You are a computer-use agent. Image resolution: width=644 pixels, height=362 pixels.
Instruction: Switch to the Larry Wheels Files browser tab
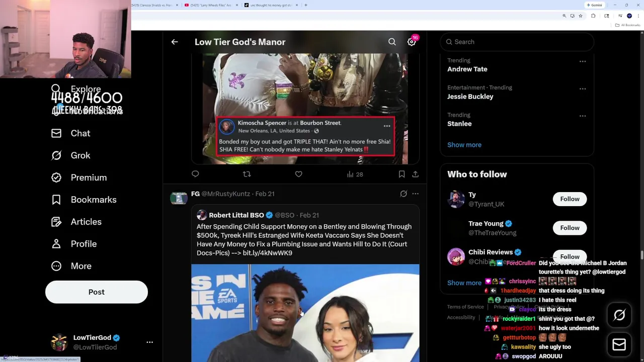click(x=210, y=5)
